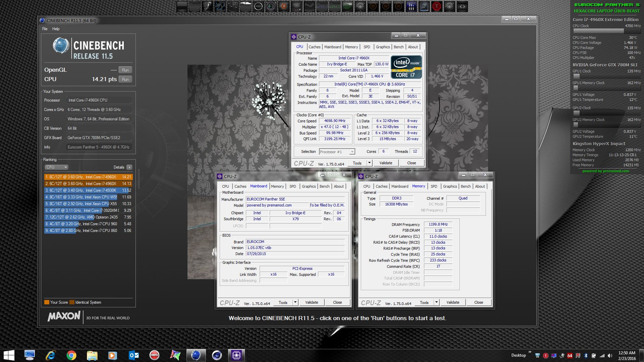The height and width of the screenshot is (362, 644).
Task: Click the Steam icon in top dock
Action: coord(309,6)
